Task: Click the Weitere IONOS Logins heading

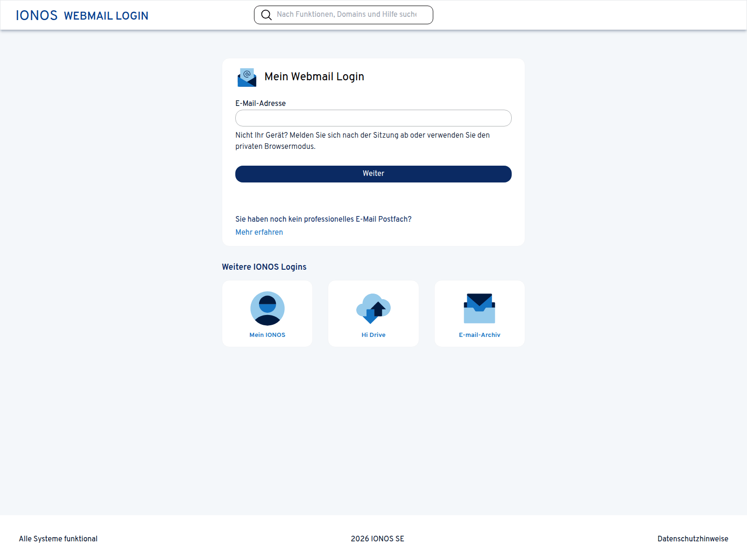Action: tap(264, 267)
